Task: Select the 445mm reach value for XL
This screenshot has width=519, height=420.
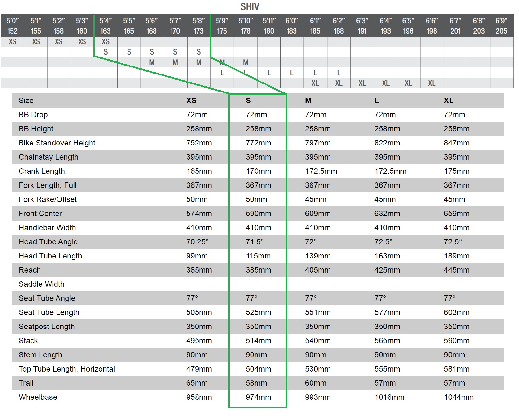Action: point(457,270)
